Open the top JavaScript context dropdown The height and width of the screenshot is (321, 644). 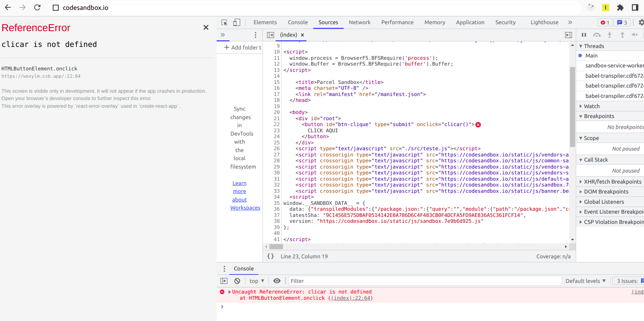tap(257, 281)
